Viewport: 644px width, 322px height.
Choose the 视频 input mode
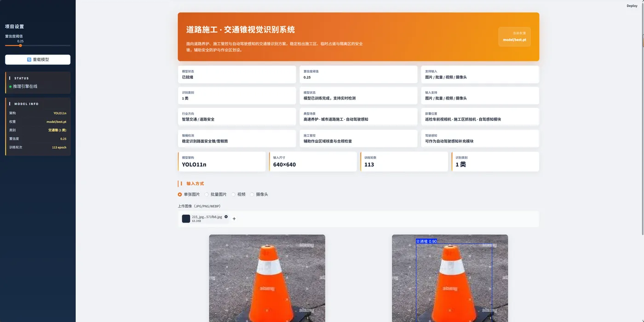pyautogui.click(x=233, y=194)
